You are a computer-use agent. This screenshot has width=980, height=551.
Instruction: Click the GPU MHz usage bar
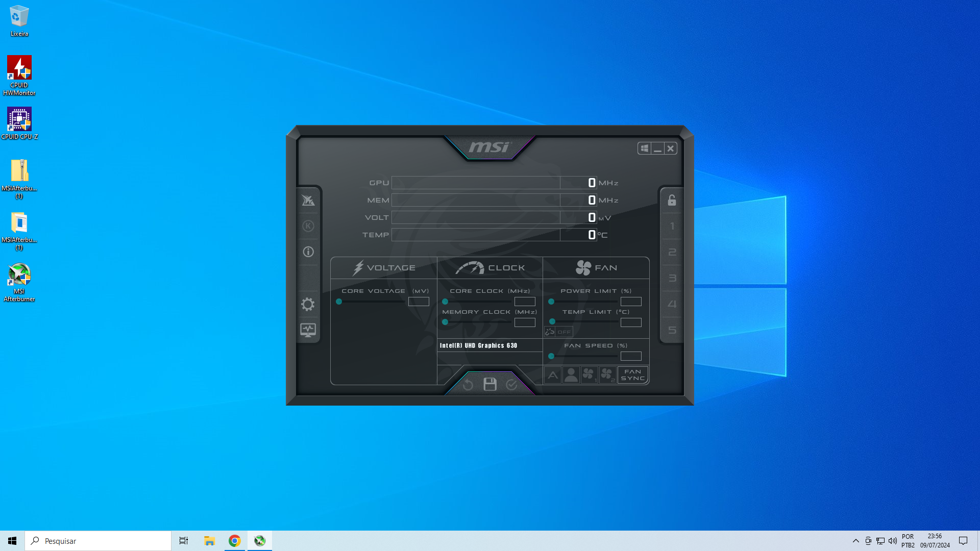[494, 183]
